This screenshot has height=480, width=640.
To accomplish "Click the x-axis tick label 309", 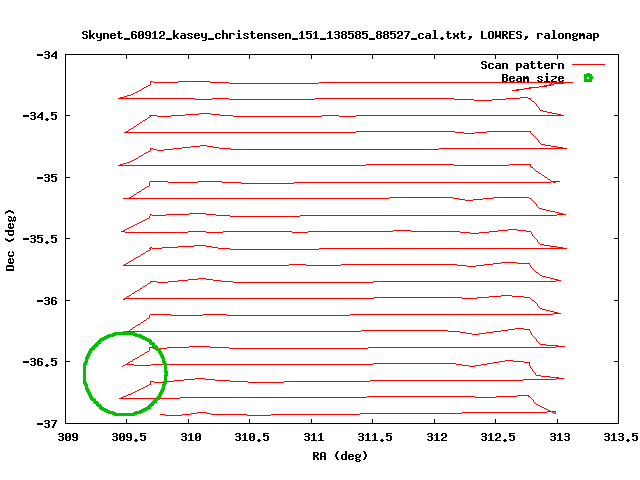I will [68, 437].
